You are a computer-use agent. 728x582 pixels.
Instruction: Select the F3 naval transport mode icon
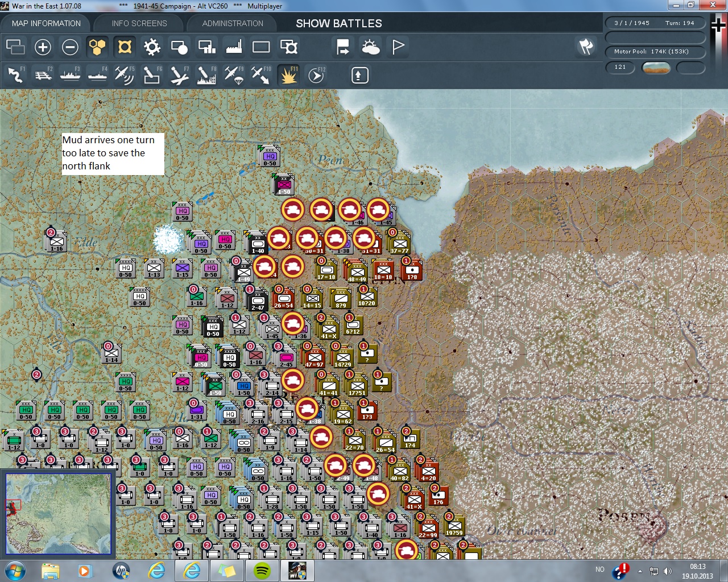coord(70,75)
